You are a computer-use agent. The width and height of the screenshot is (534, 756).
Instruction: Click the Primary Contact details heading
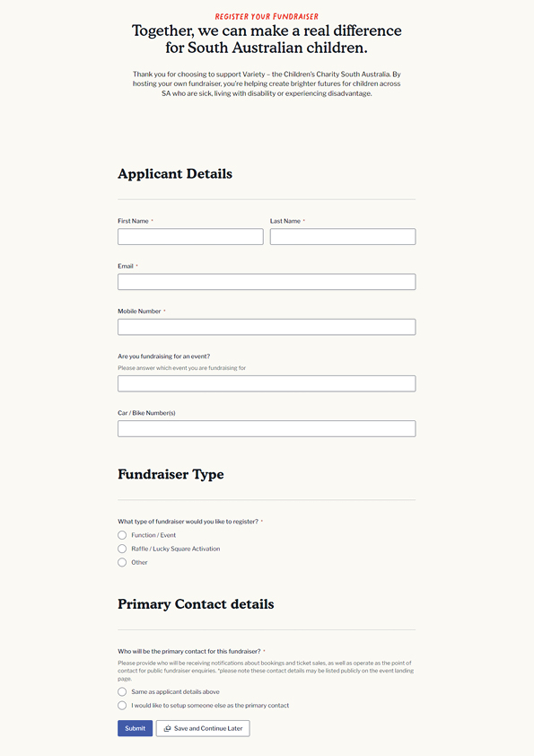click(x=196, y=604)
